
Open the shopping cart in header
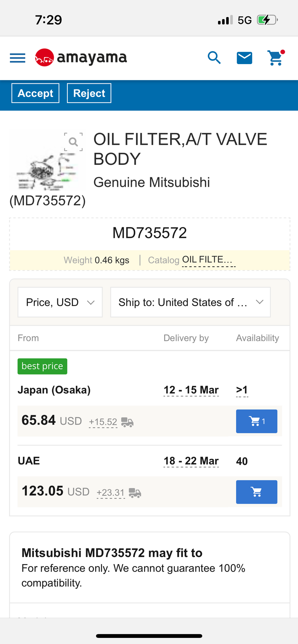tap(276, 58)
